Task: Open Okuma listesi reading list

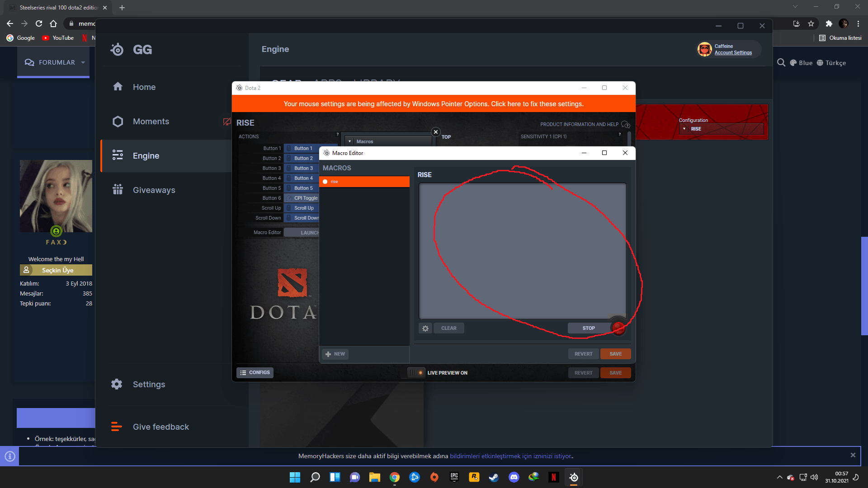Action: [840, 38]
